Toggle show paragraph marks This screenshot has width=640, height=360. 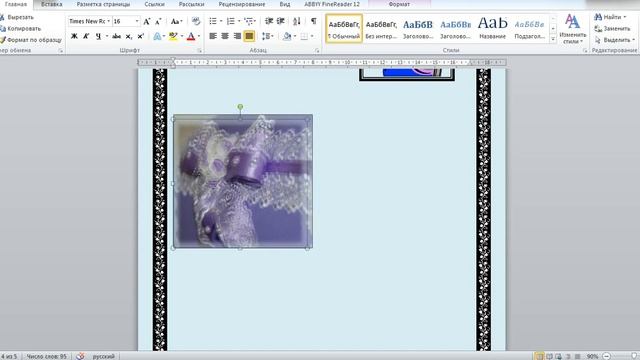[313, 21]
